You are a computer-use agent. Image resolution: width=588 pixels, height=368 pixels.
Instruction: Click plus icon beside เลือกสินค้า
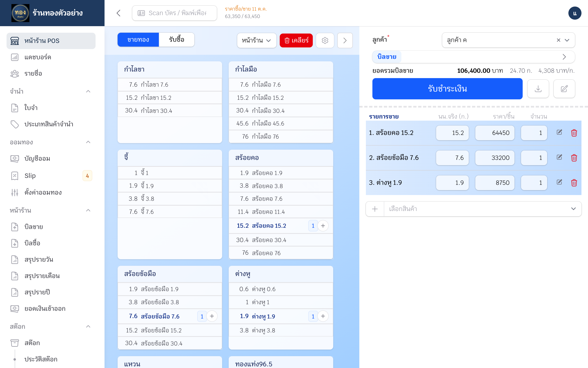tap(375, 209)
